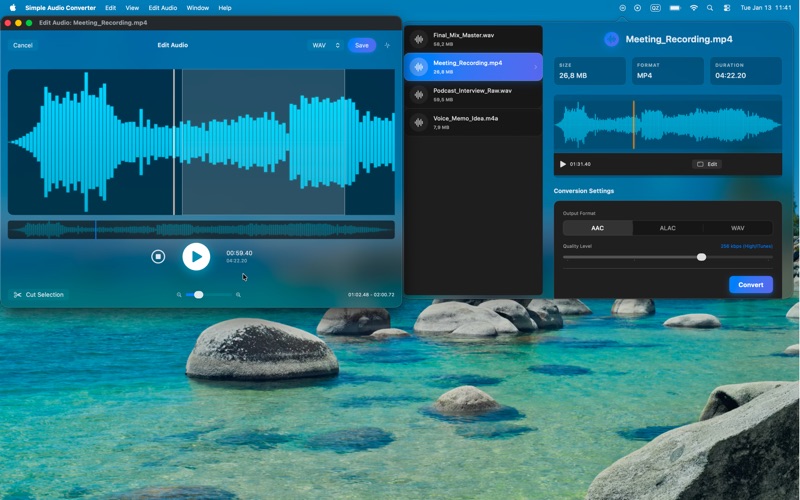Select Voice_Memo_Idea.m4a in the file list
Image resolution: width=800 pixels, height=500 pixels.
[x=473, y=122]
